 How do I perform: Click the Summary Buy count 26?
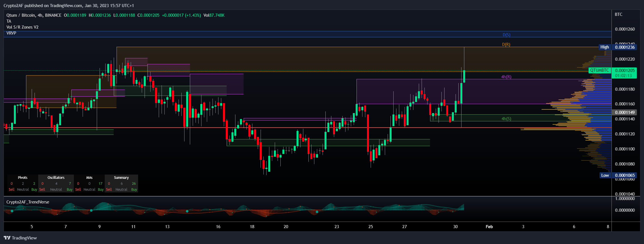pyautogui.click(x=134, y=184)
